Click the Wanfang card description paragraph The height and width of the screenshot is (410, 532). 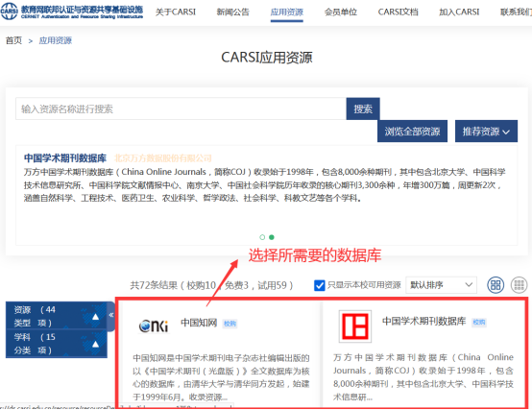(x=423, y=377)
